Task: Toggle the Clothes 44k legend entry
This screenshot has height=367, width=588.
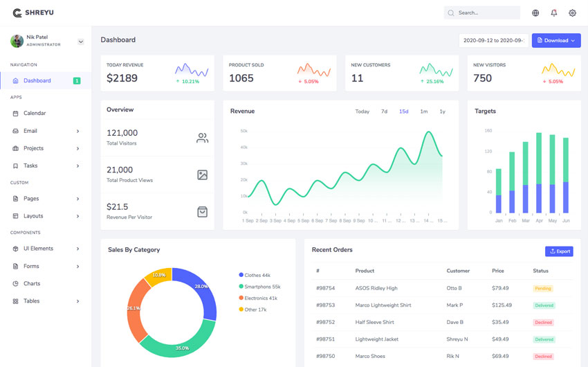Action: tap(255, 275)
